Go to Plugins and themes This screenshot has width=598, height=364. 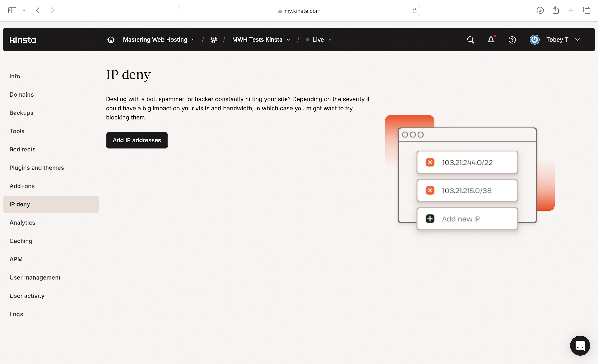[x=37, y=168]
